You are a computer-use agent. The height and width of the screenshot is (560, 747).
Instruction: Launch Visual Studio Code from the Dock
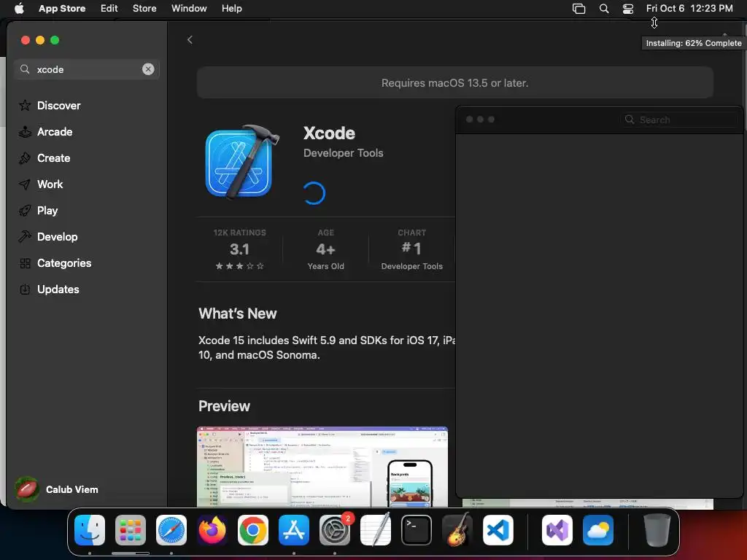coord(498,530)
